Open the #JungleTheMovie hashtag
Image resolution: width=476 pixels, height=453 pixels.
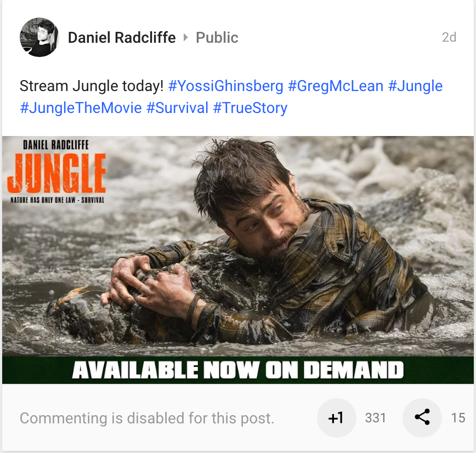tap(81, 108)
